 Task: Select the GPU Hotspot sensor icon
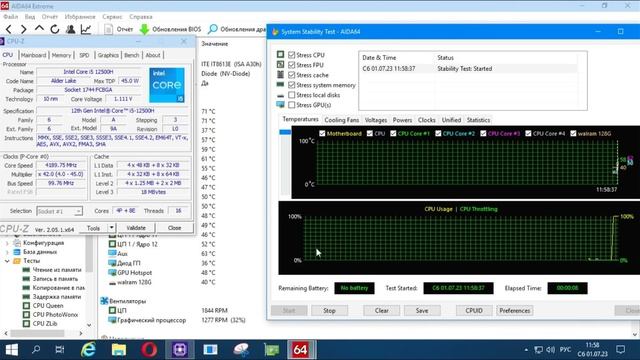[112, 272]
